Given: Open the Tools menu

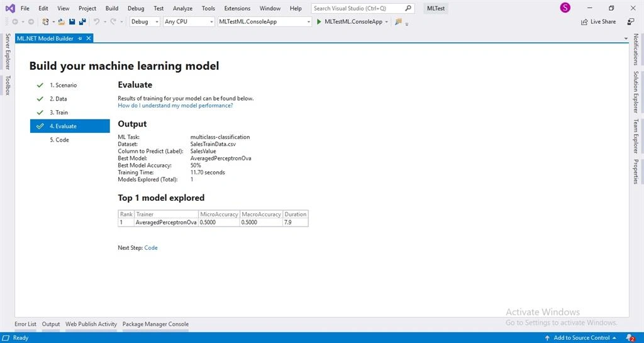Looking at the screenshot, I should (208, 8).
